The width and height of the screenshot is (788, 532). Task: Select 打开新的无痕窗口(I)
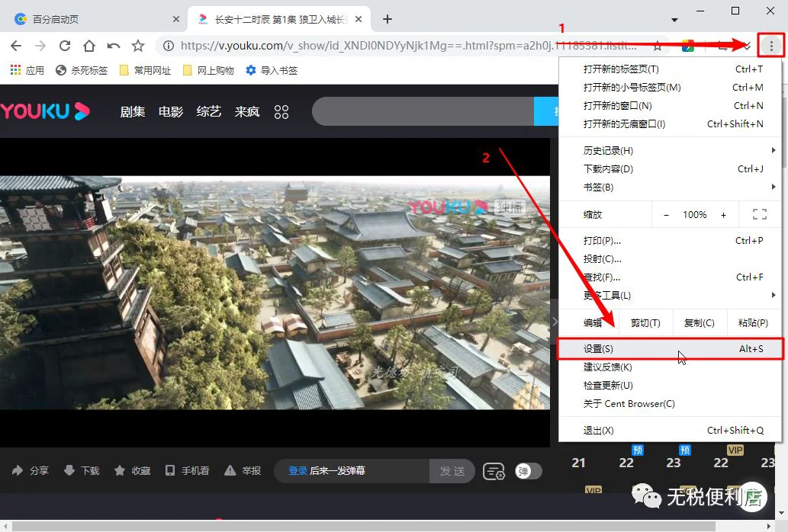[671, 124]
